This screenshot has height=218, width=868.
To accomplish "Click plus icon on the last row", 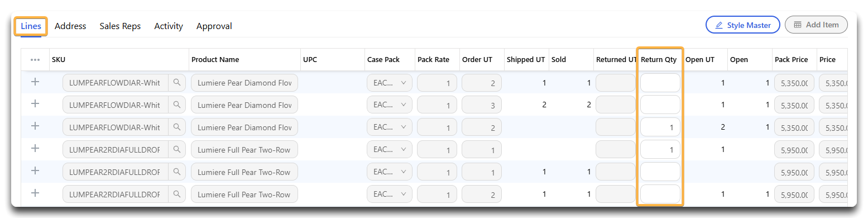I will coord(35,193).
